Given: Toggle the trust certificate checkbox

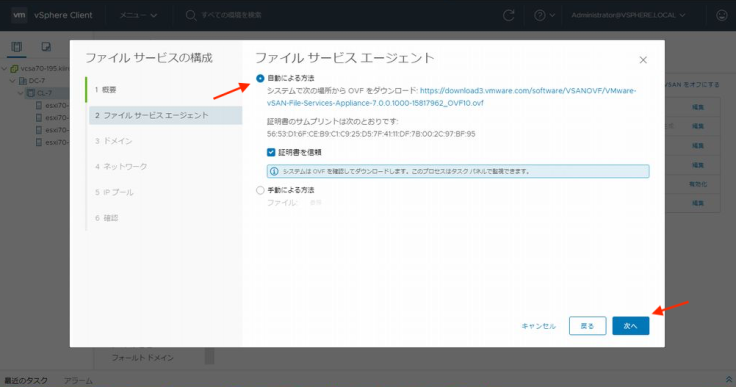Looking at the screenshot, I should [x=271, y=152].
